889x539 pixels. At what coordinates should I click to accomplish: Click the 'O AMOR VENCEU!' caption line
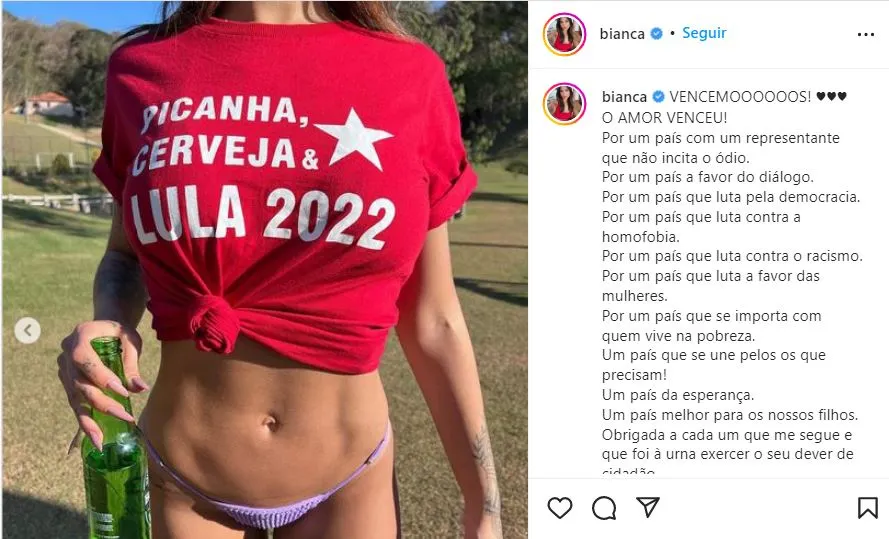coord(664,118)
